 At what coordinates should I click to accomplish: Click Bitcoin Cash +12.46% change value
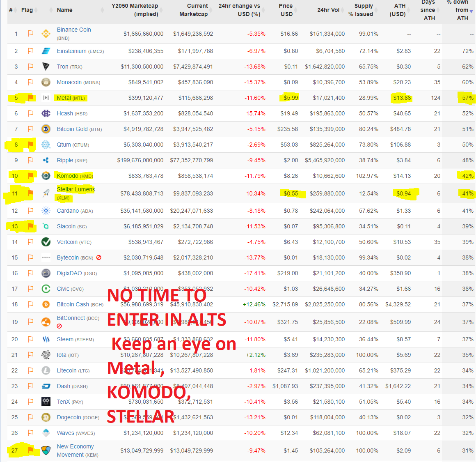(x=254, y=304)
